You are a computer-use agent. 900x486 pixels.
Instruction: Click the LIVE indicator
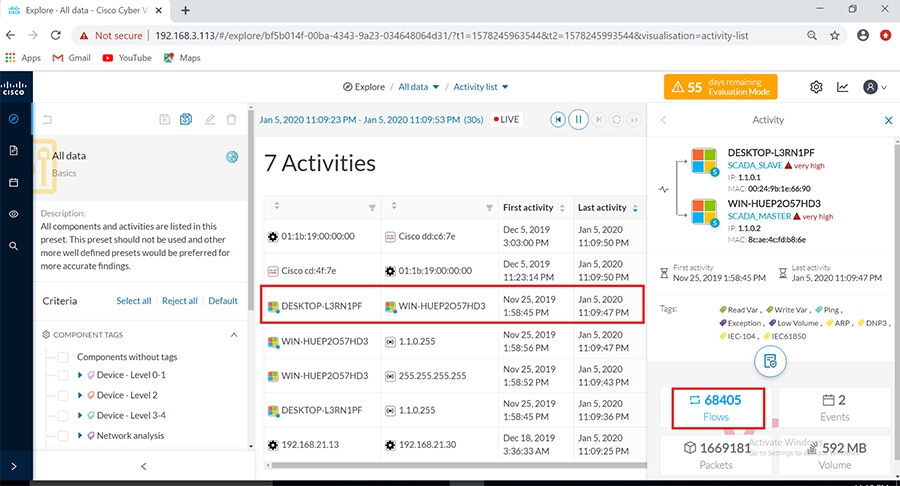tap(507, 119)
